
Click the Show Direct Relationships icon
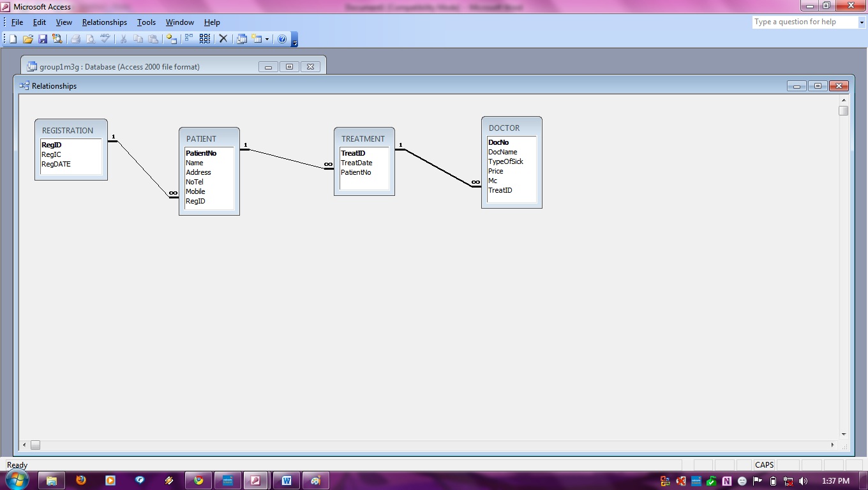(x=189, y=39)
